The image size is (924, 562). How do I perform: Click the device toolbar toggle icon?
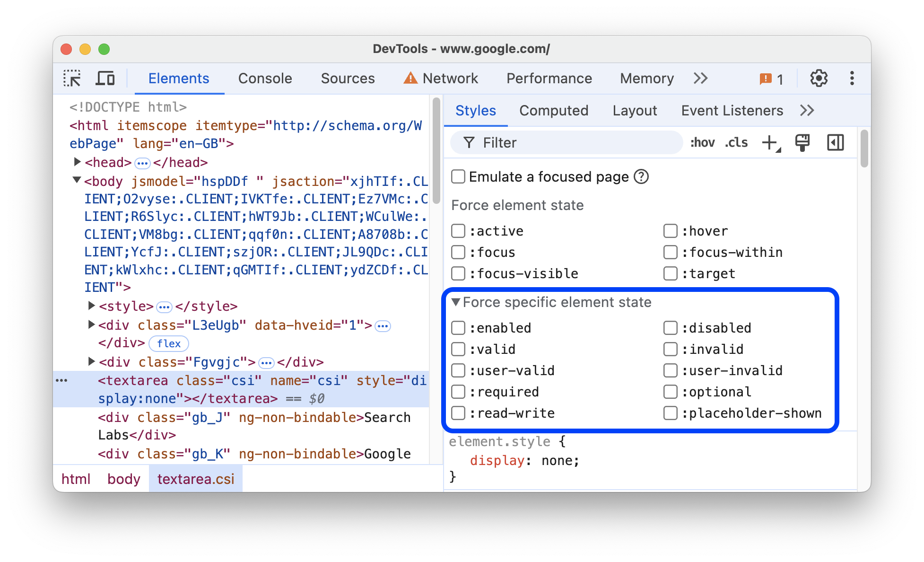click(x=105, y=79)
